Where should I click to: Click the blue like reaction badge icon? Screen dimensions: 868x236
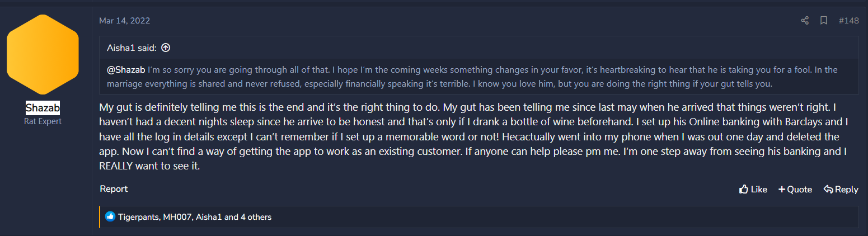(110, 217)
